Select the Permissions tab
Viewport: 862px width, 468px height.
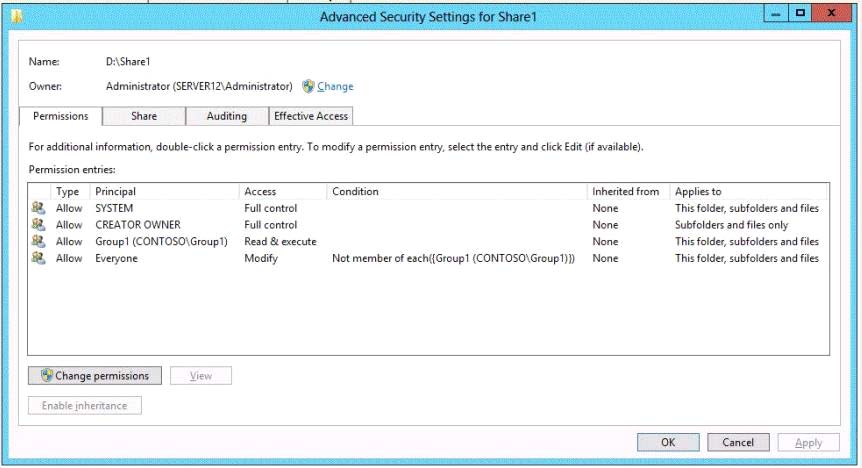[x=61, y=116]
